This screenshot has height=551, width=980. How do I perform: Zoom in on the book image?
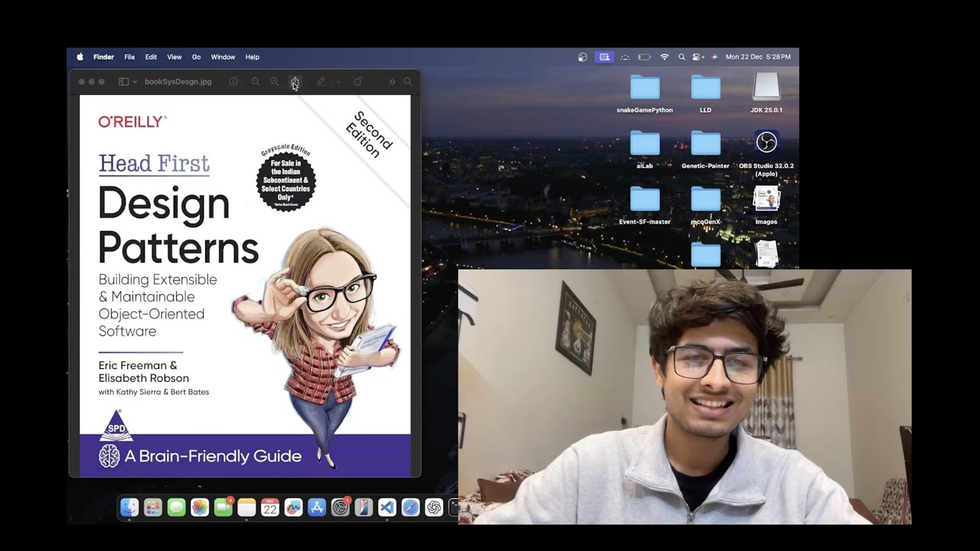[275, 81]
